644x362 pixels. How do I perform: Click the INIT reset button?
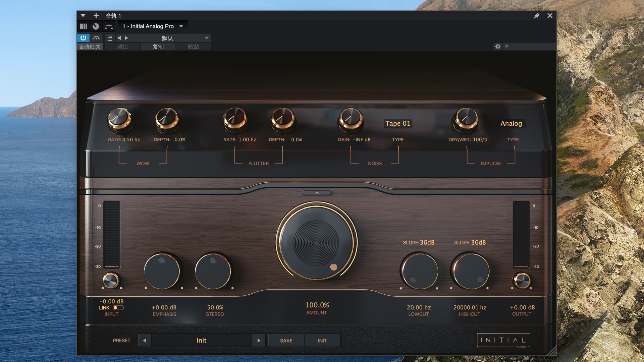322,341
